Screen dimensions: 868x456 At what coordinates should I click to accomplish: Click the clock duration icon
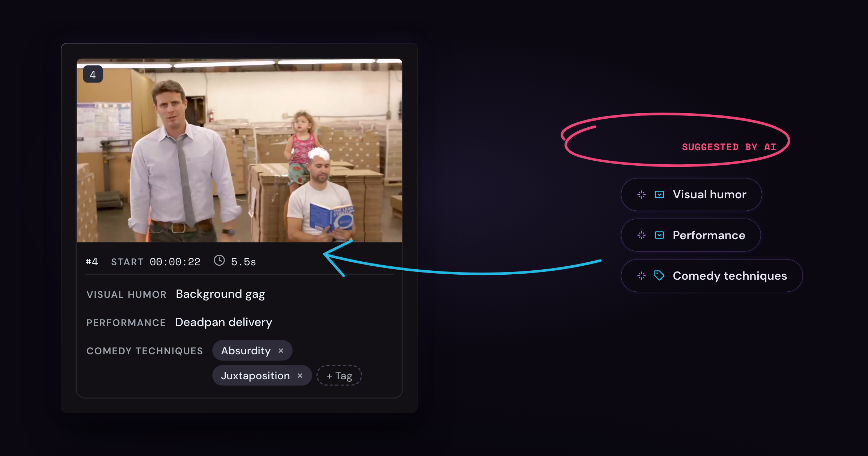(x=219, y=261)
